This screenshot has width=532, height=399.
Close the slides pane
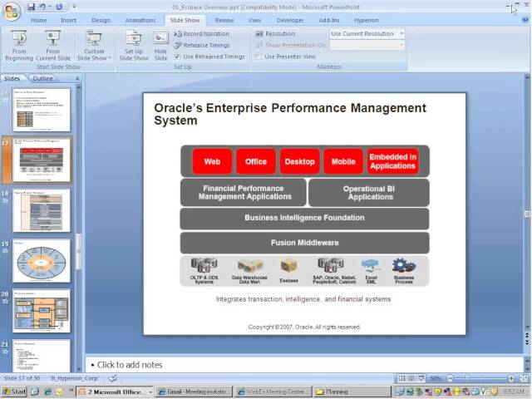[77, 78]
